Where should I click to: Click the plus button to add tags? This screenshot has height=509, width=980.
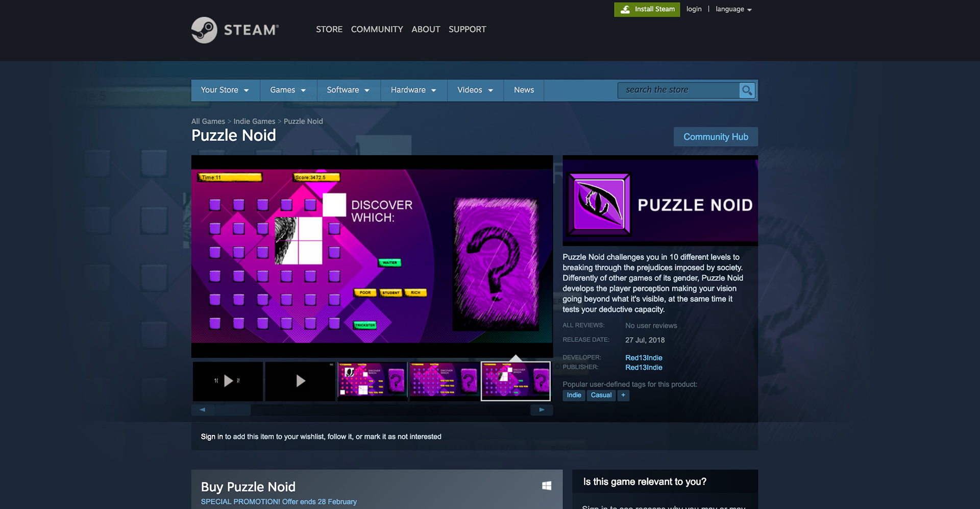(623, 395)
